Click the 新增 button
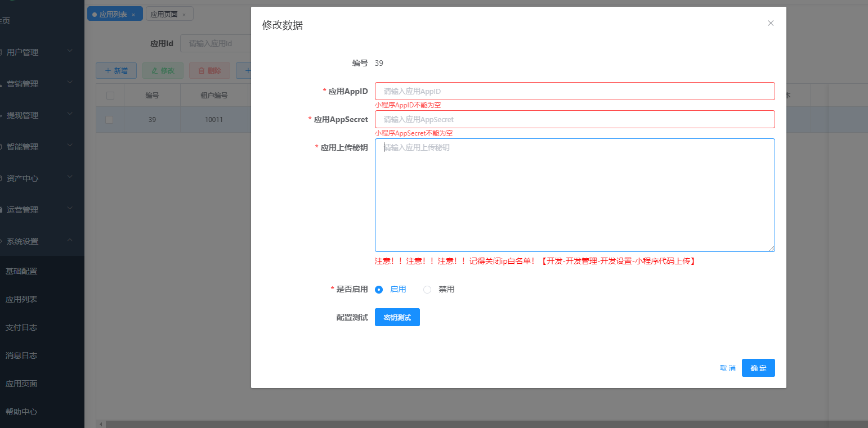Image resolution: width=868 pixels, height=428 pixels. point(116,71)
